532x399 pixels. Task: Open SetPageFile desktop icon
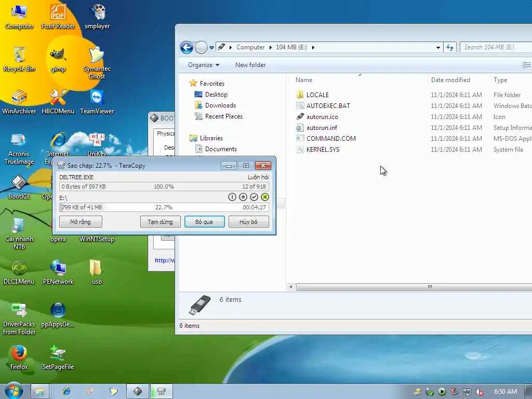click(x=58, y=357)
